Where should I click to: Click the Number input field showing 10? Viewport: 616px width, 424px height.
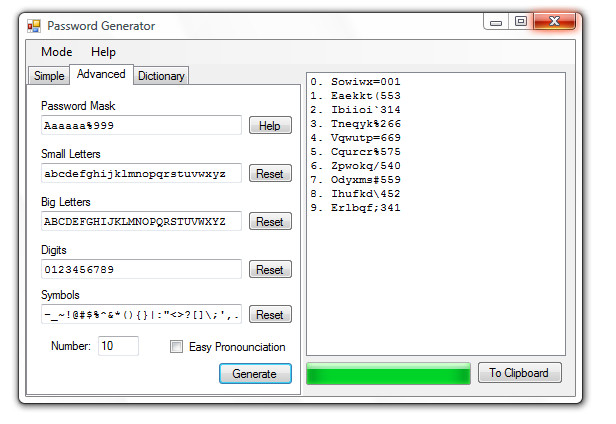coord(118,346)
